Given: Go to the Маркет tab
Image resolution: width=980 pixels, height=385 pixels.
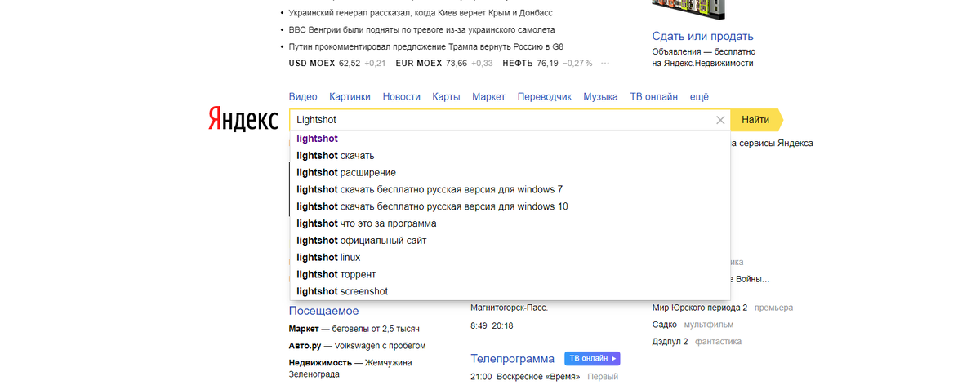Looking at the screenshot, I should coord(489,96).
